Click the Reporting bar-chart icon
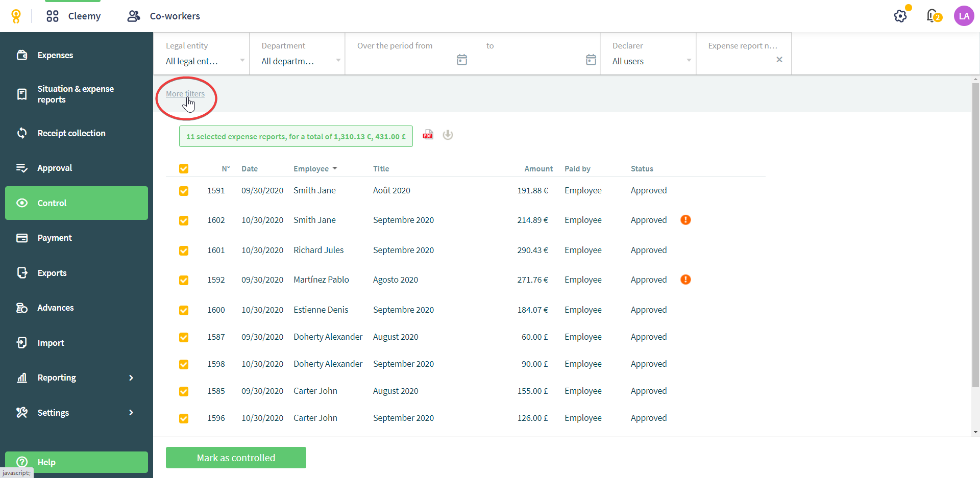This screenshot has height=478, width=980. coord(22,378)
